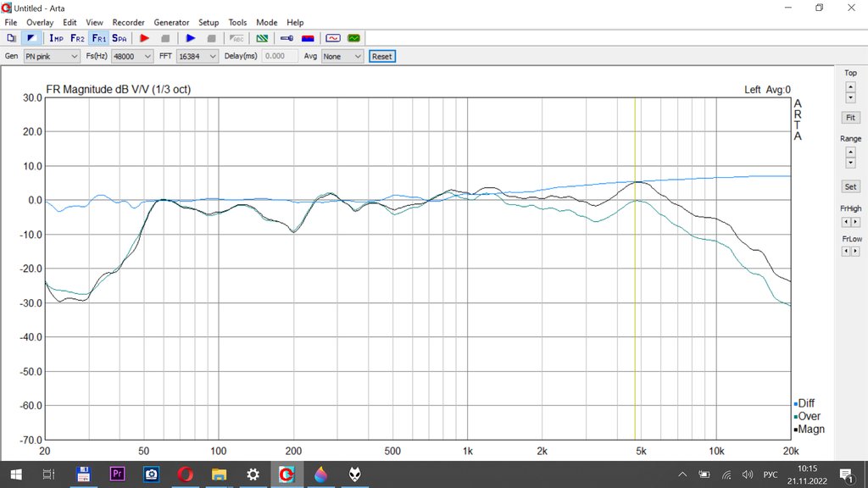The height and width of the screenshot is (488, 868).
Task: Toggle the FR1 single-channel response mode
Action: tap(98, 38)
